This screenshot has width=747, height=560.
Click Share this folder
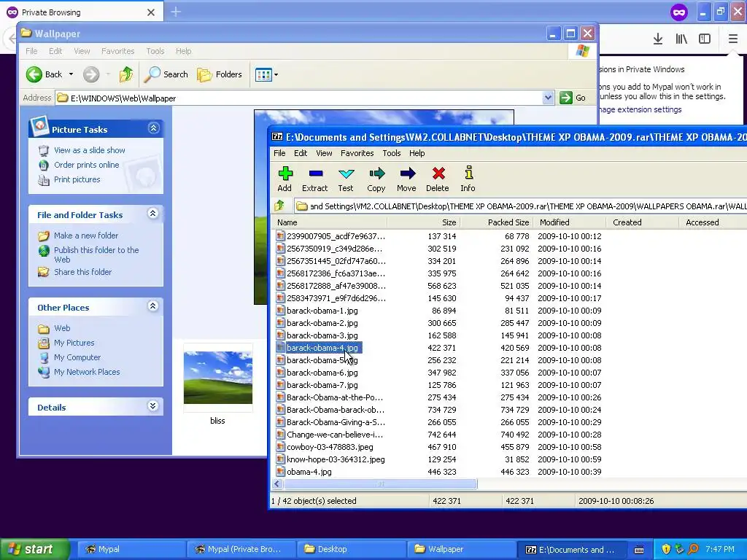click(x=83, y=272)
